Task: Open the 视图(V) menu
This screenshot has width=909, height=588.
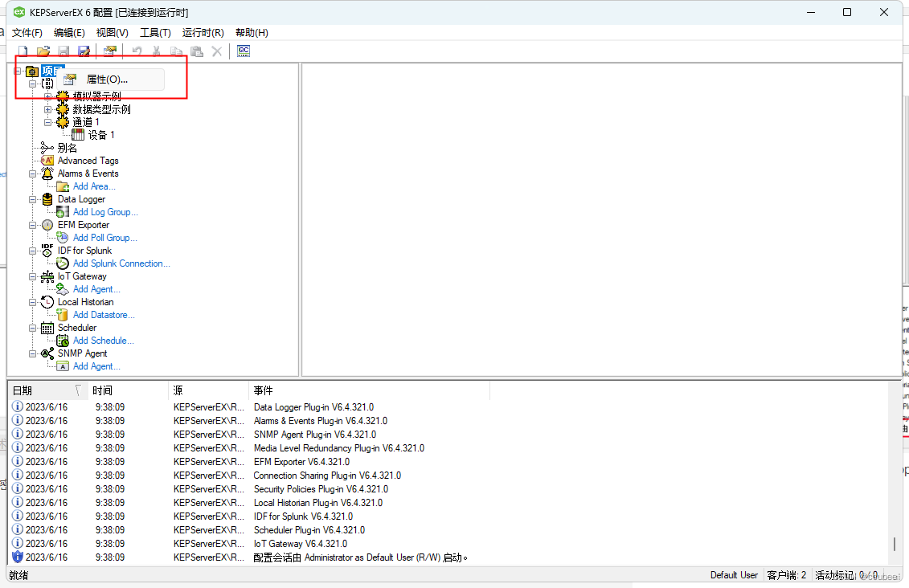Action: pyautogui.click(x=112, y=32)
